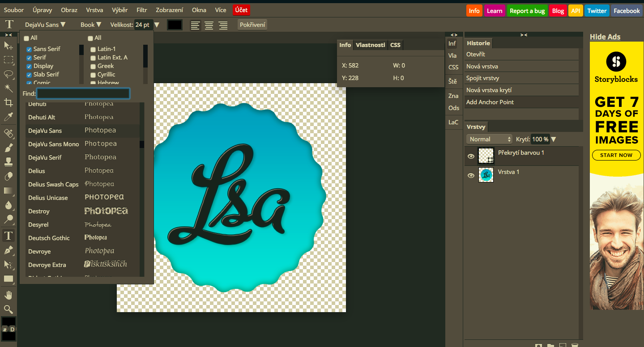Select the Hand tool

[x=9, y=295]
